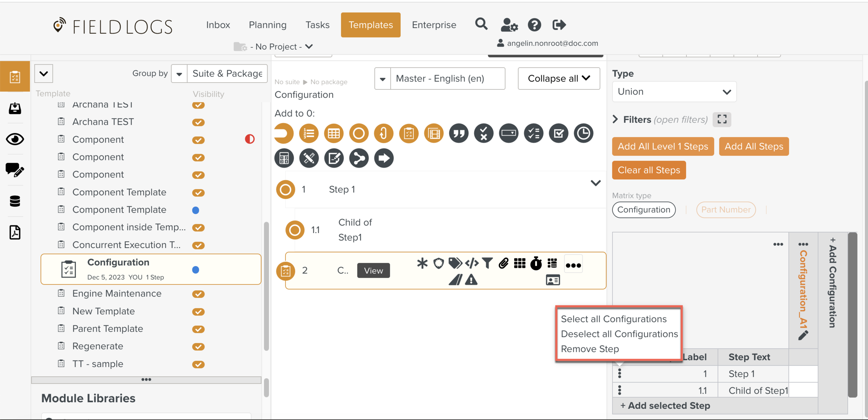Click the numbered list step icon

[309, 133]
